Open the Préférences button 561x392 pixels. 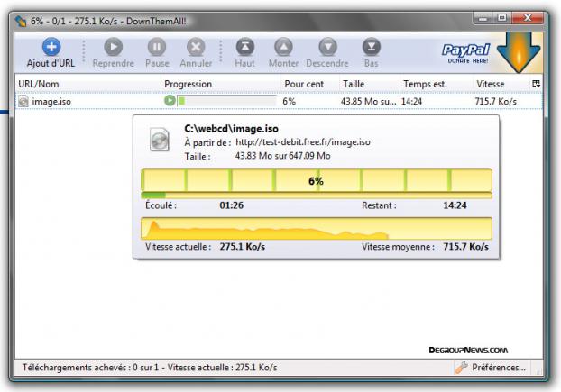click(491, 368)
